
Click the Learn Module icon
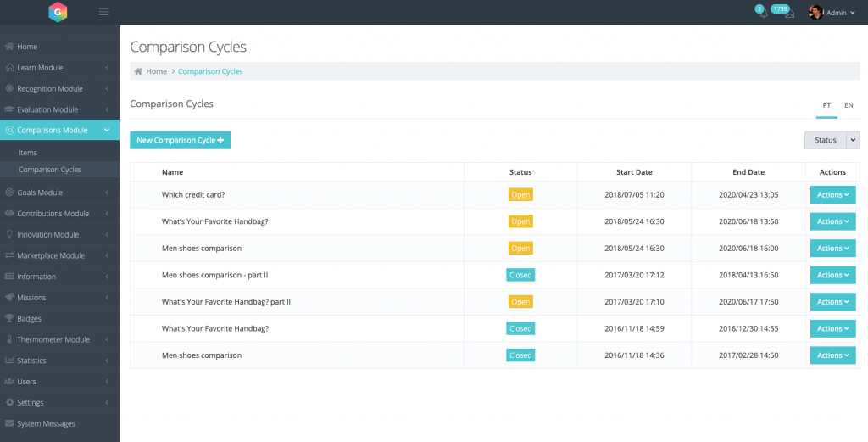point(9,68)
